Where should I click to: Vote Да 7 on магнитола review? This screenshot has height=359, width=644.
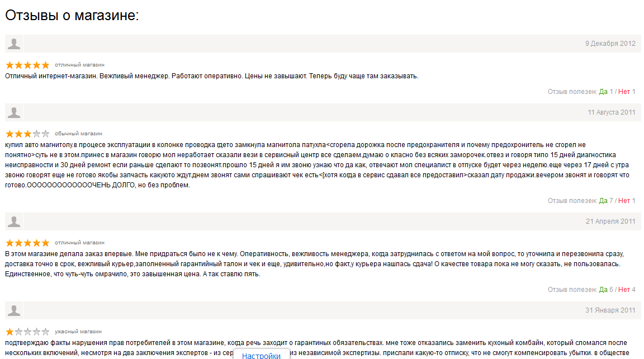(606, 201)
